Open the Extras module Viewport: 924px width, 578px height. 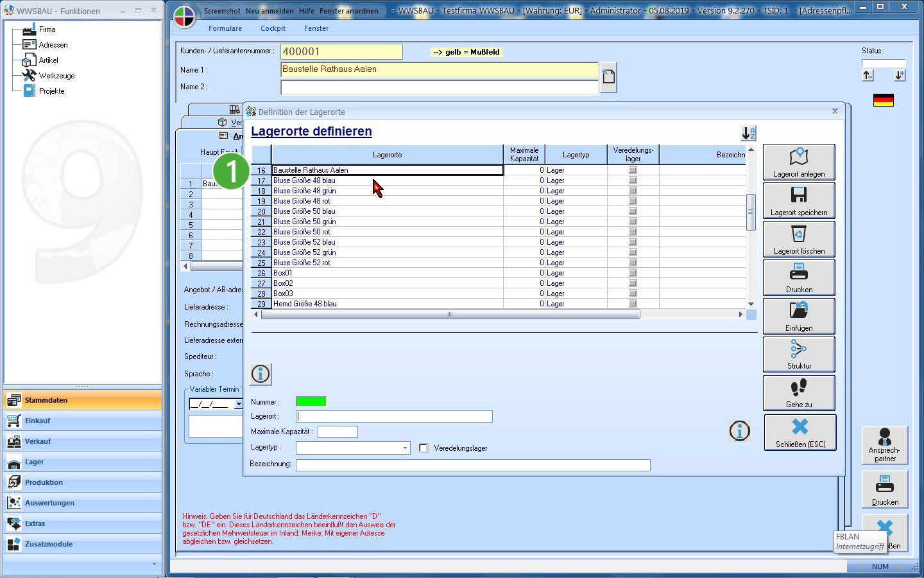[x=82, y=523]
